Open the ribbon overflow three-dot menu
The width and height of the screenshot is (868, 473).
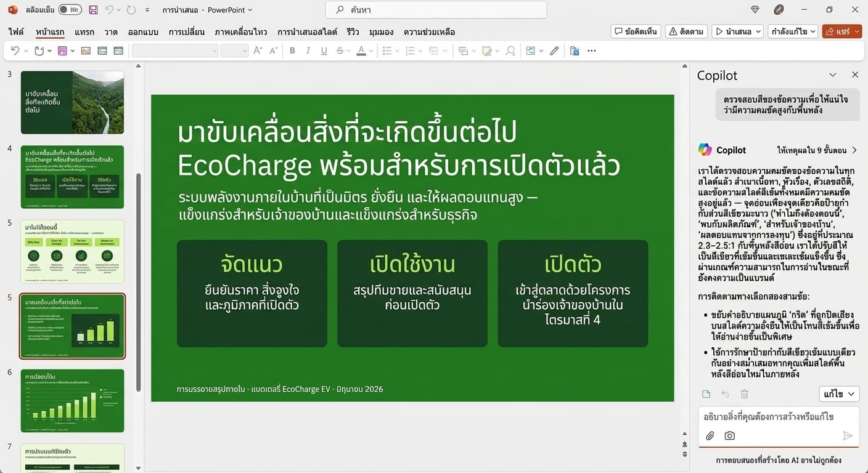click(x=592, y=51)
